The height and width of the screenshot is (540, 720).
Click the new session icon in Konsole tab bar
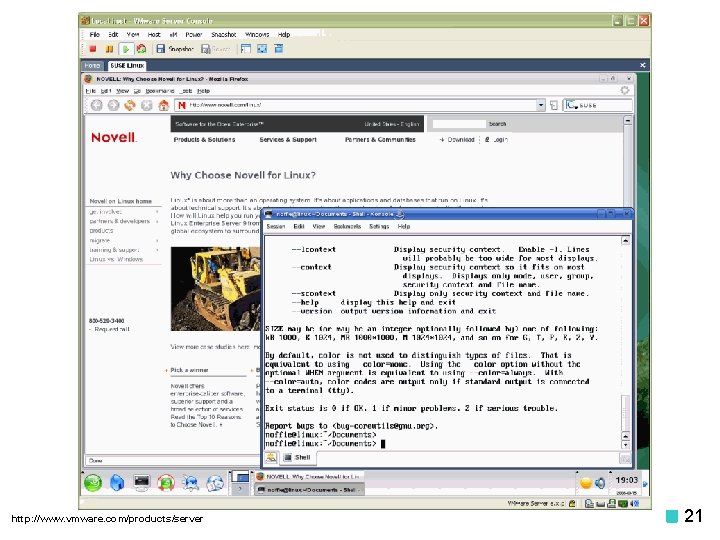click(x=271, y=457)
